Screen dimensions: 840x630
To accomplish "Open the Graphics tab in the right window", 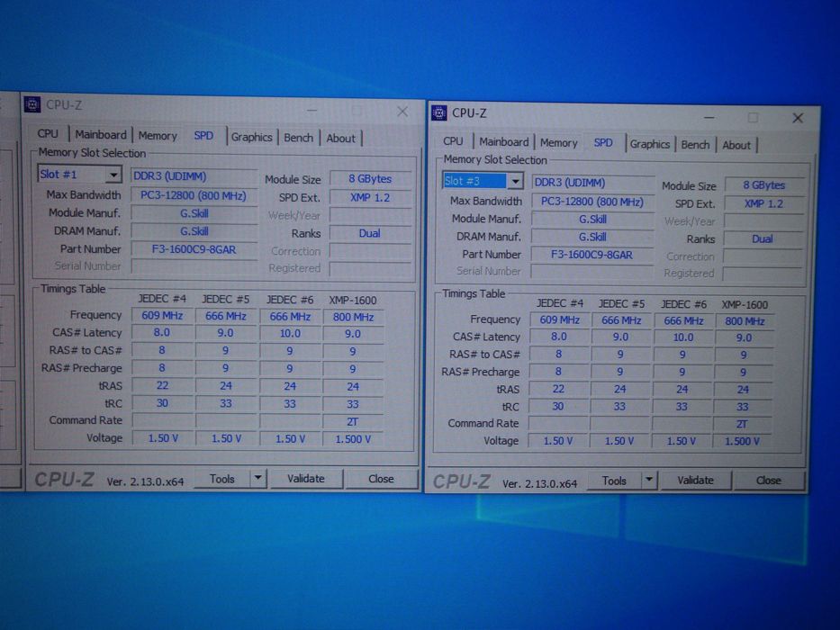I will tap(650, 144).
